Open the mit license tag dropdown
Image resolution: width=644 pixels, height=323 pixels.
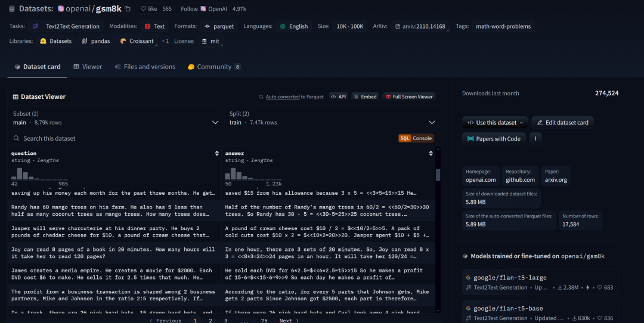tap(210, 41)
